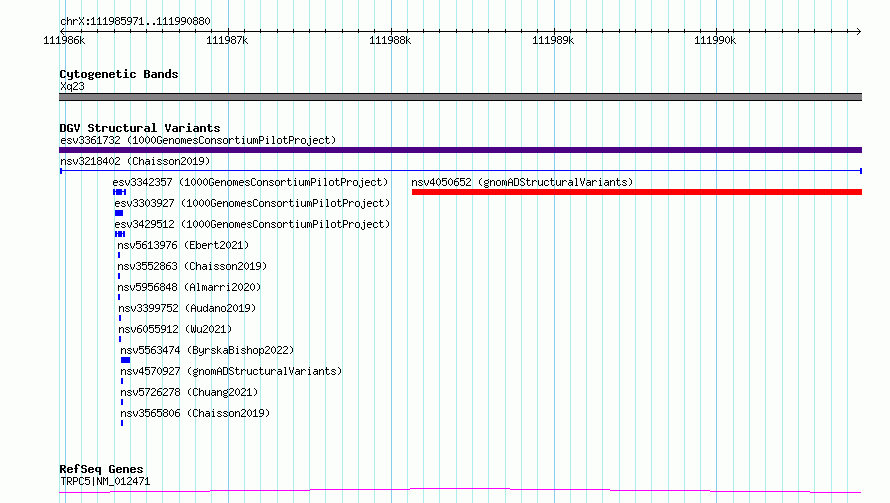Select the purple esv3361732 variant bar

point(460,150)
